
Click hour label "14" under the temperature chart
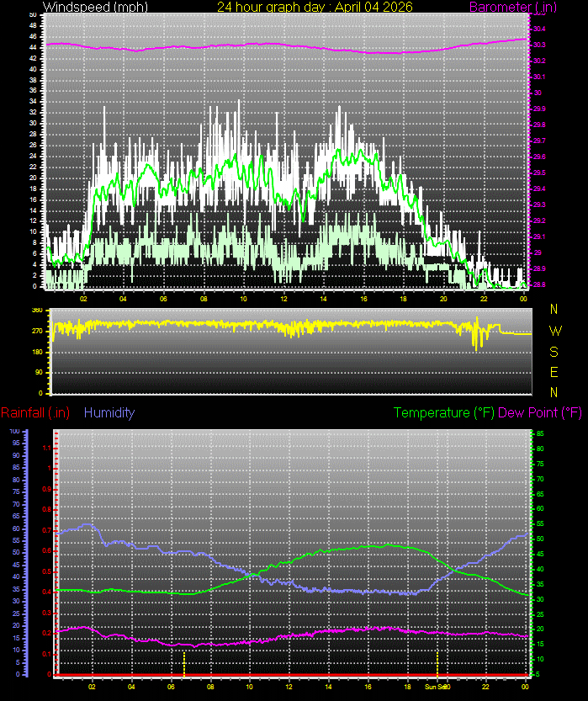pos(328,687)
